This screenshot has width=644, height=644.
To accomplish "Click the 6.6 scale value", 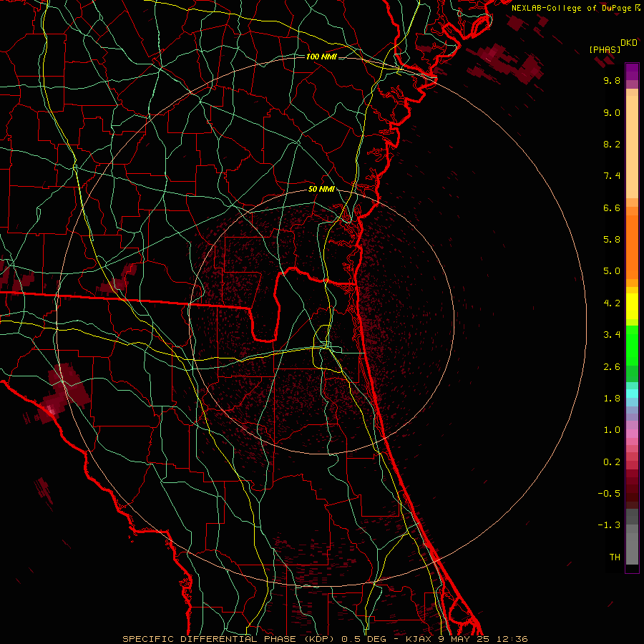I will (x=612, y=208).
